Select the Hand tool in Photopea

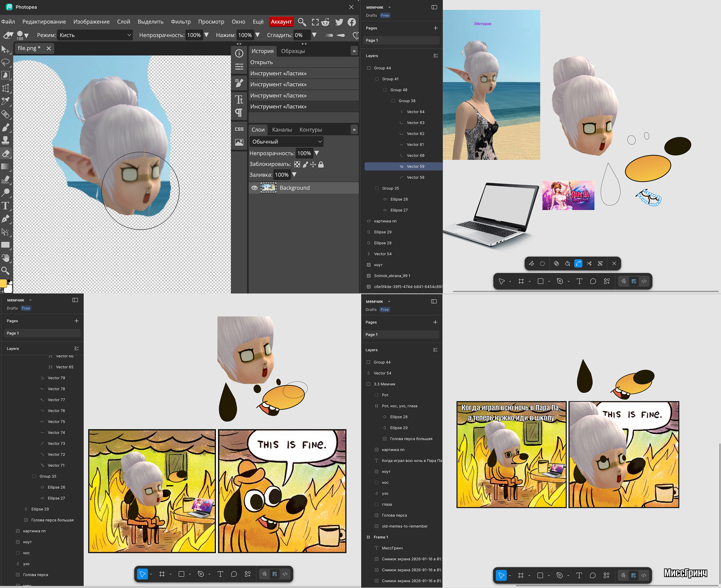click(5, 258)
